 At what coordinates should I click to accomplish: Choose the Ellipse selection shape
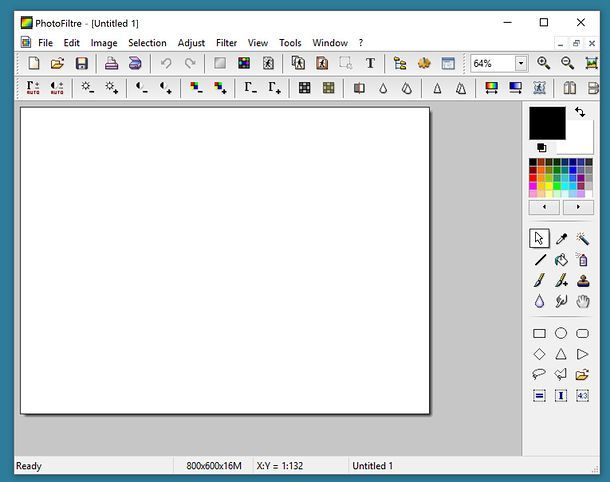click(561, 333)
